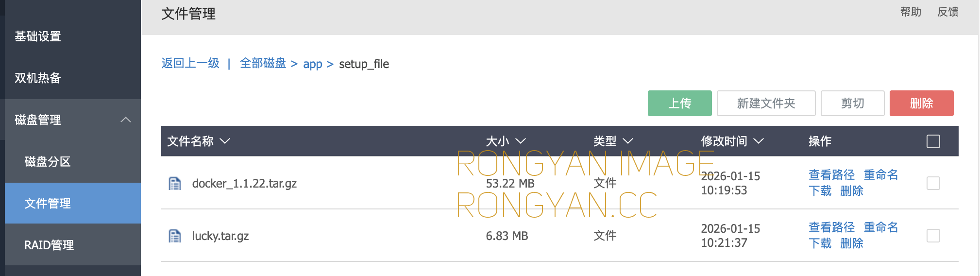The image size is (980, 276).
Task: Sort by 修改时间 column arrow
Action: click(x=759, y=141)
